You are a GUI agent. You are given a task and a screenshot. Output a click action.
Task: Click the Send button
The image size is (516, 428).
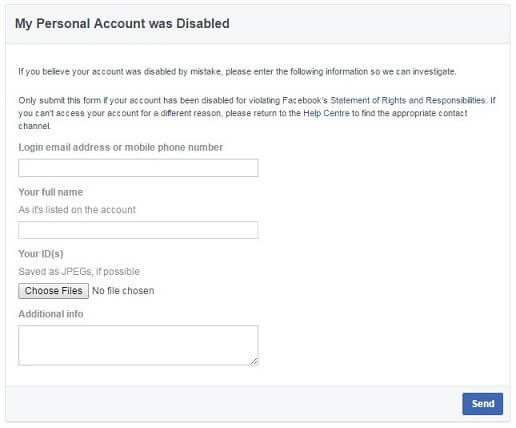point(482,404)
